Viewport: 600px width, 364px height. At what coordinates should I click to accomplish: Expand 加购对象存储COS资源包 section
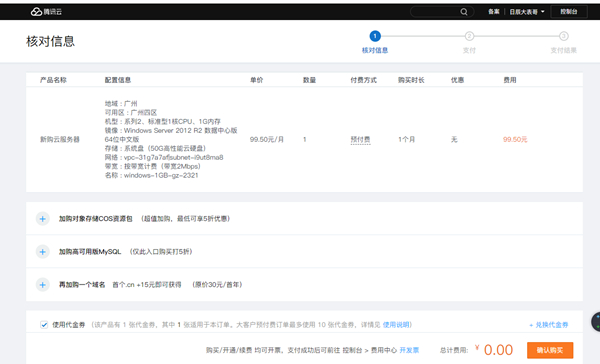[x=43, y=219]
